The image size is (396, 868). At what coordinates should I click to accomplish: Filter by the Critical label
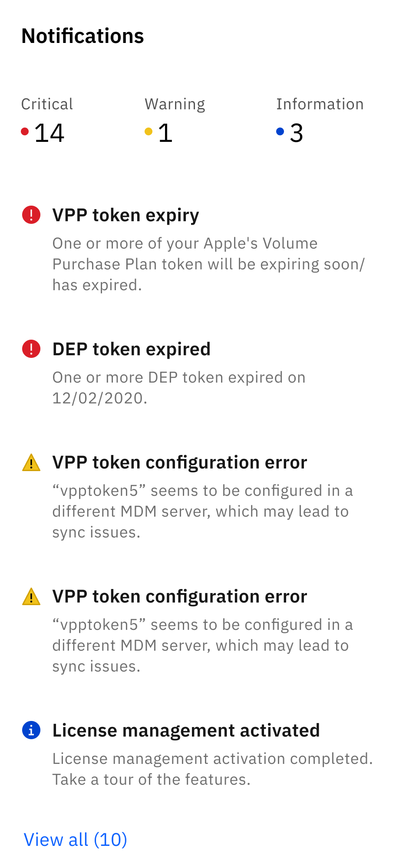pyautogui.click(x=47, y=104)
